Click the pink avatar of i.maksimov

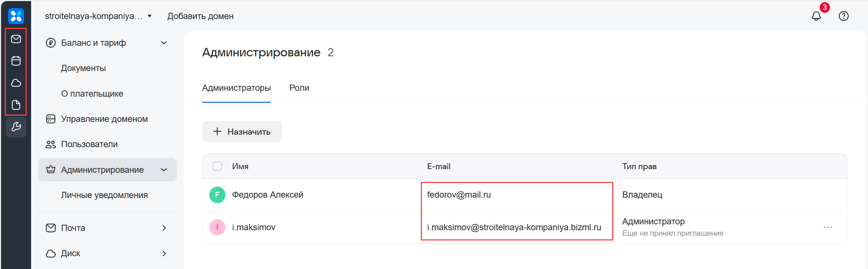(217, 227)
